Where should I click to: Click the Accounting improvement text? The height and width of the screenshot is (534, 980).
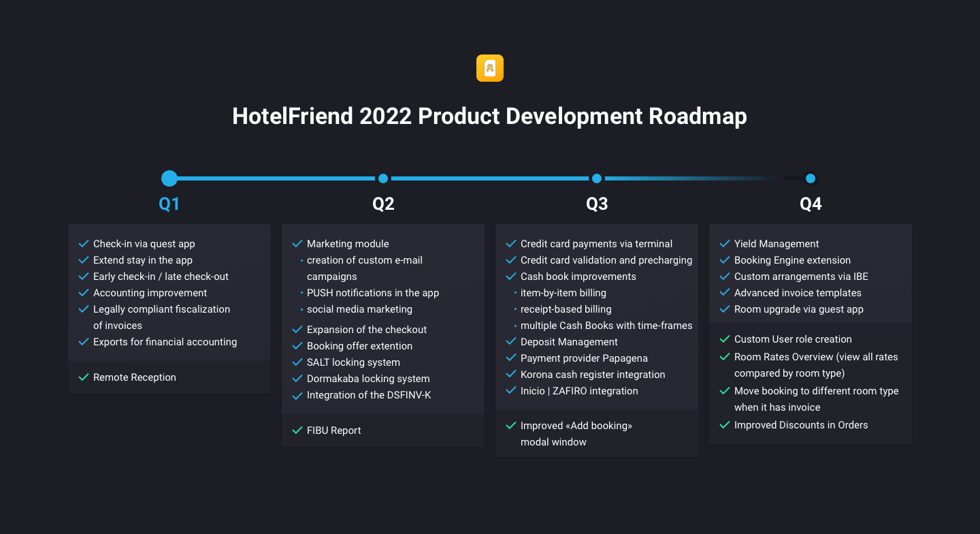pos(150,293)
